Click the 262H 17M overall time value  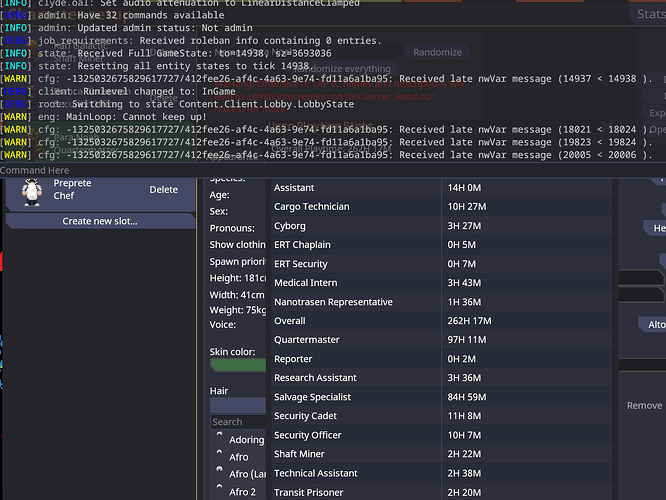pyautogui.click(x=469, y=321)
